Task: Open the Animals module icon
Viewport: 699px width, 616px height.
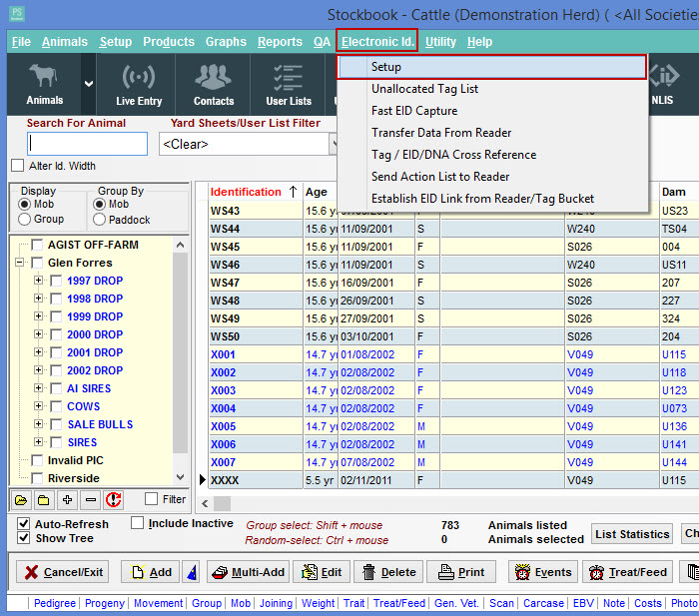Action: (44, 84)
